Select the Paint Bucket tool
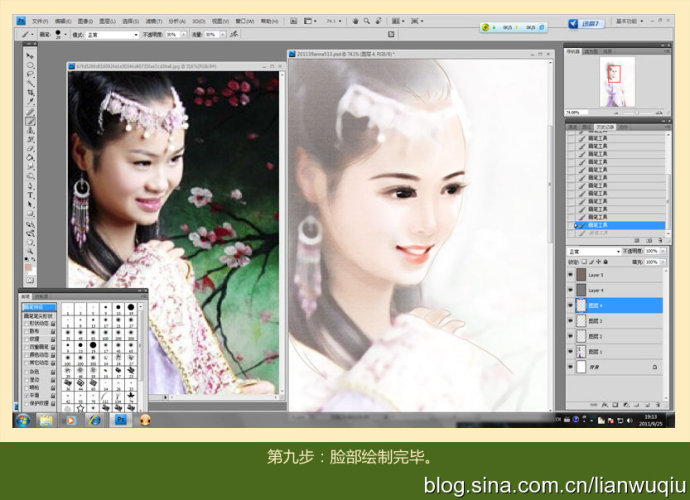Image resolution: width=690 pixels, height=500 pixels. (x=30, y=158)
